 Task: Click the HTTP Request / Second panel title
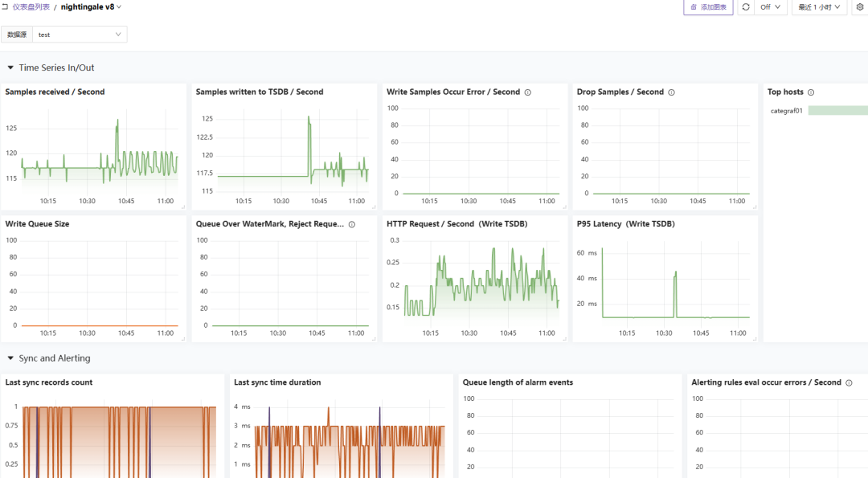(457, 224)
